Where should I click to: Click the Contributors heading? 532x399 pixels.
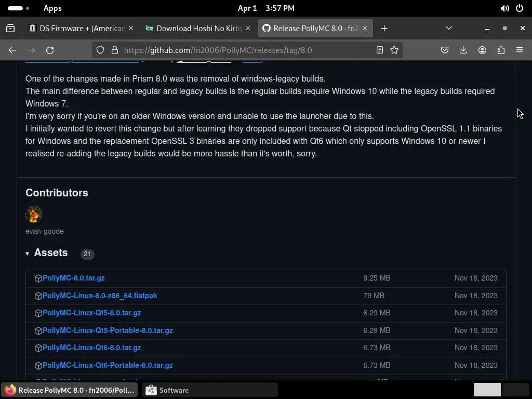[x=57, y=193]
